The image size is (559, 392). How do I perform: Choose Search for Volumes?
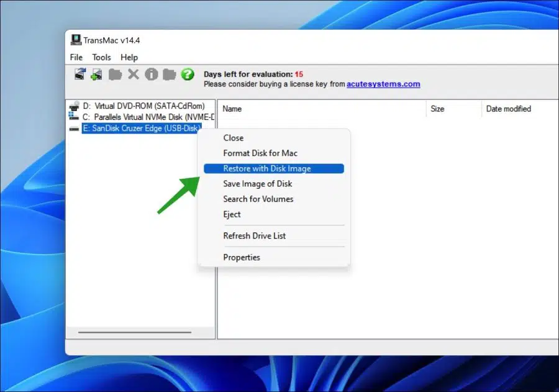point(274,199)
